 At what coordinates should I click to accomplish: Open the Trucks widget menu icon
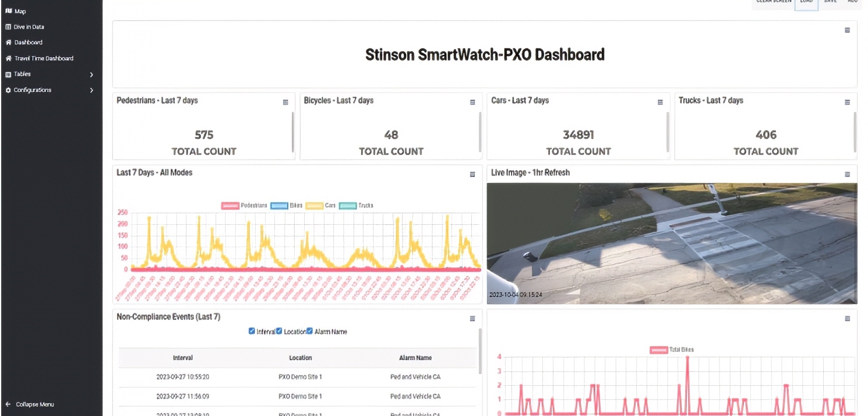pos(847,103)
